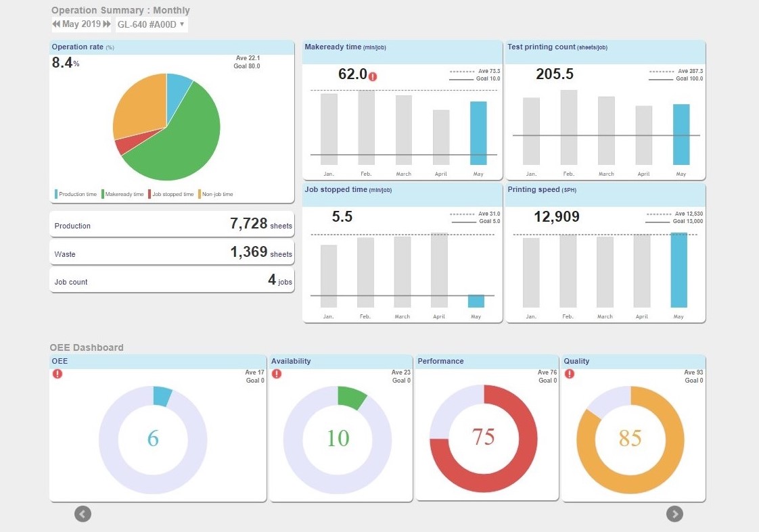Select May bar in Job stopped time chart
Viewport: 759px width, 532px height.
(476, 301)
